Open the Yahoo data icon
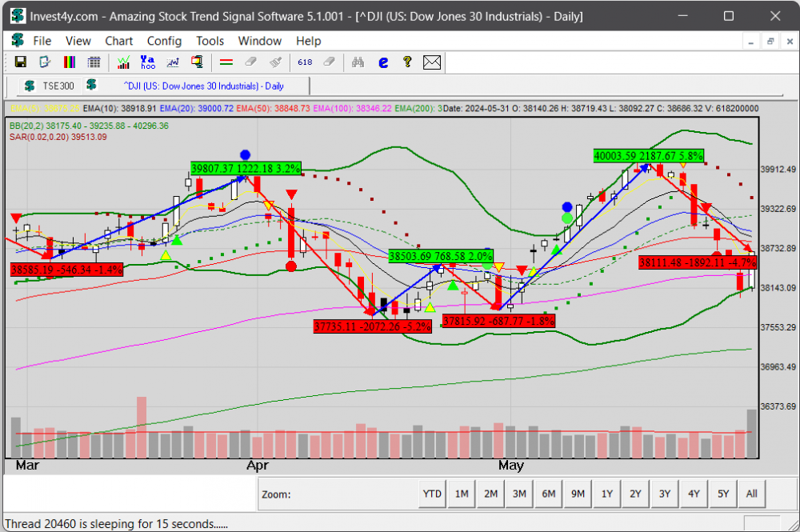This screenshot has width=800, height=532. pyautogui.click(x=148, y=62)
